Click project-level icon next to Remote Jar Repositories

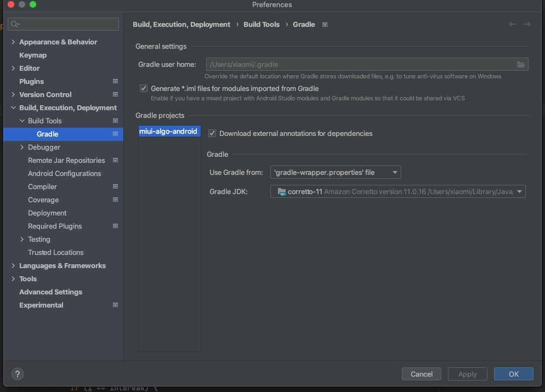[x=115, y=160]
